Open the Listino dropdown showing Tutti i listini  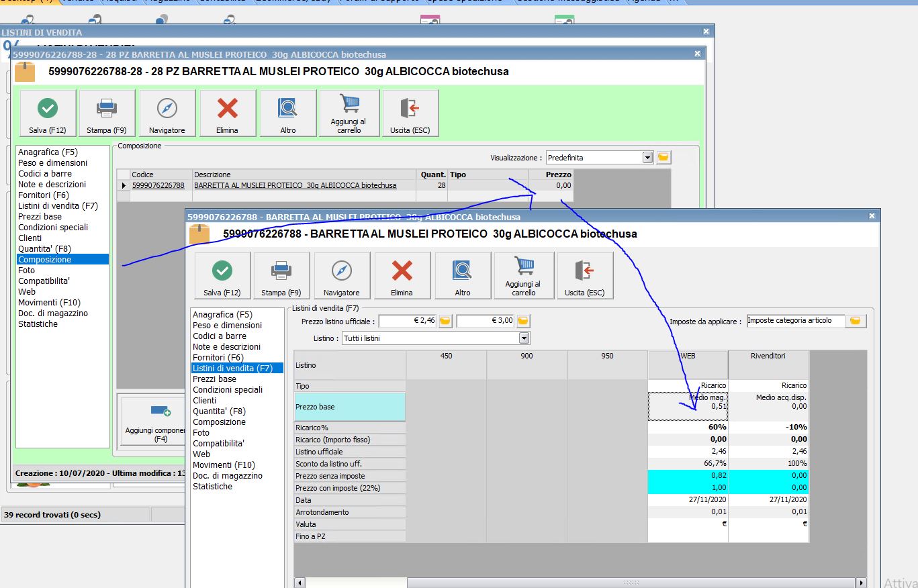pos(524,338)
